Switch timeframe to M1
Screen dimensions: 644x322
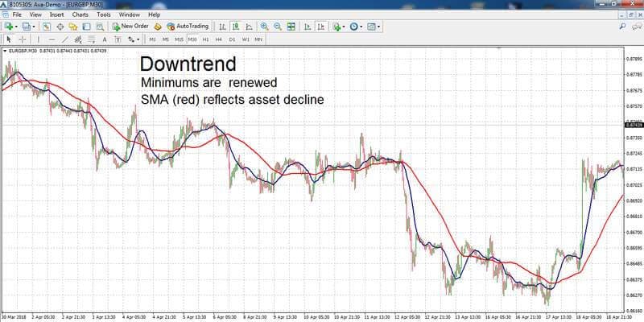[x=152, y=39]
